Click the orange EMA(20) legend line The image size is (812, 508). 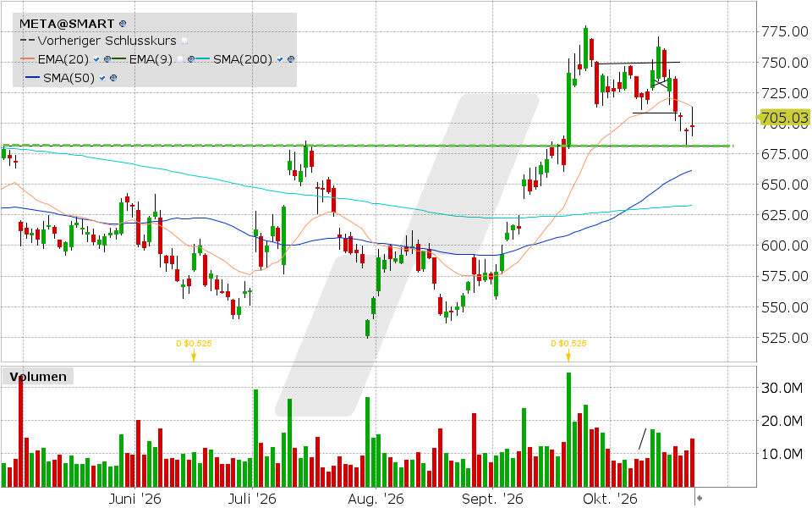coord(27,58)
